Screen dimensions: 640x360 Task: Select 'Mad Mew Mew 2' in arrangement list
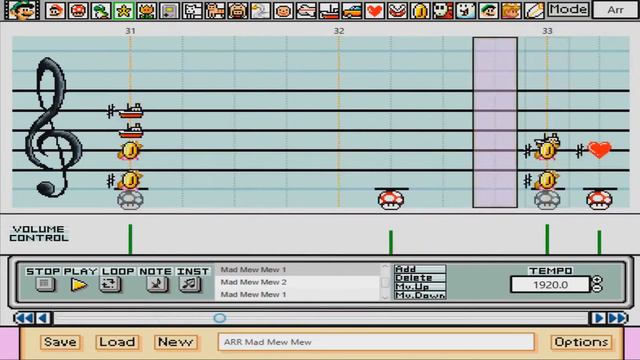point(298,282)
